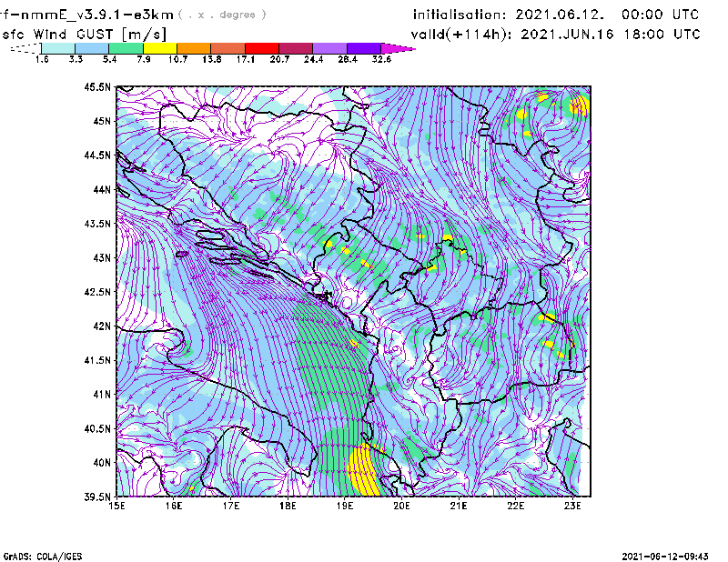Click the 41N latitude label
This screenshot has height=562, width=728.
coord(102,395)
